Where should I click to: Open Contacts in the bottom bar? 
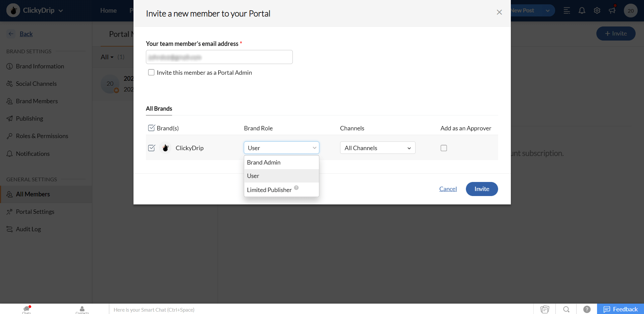click(82, 310)
